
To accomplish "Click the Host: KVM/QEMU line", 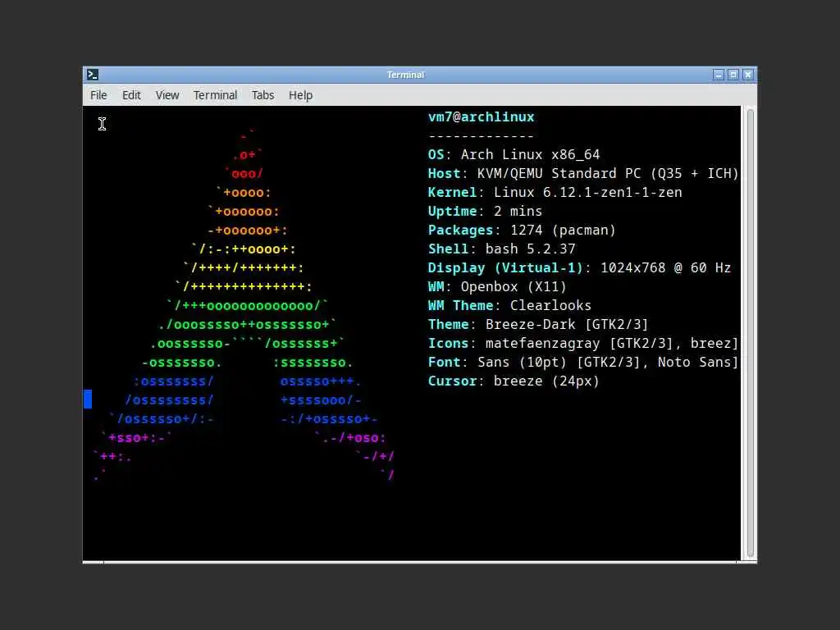I will (583, 174).
